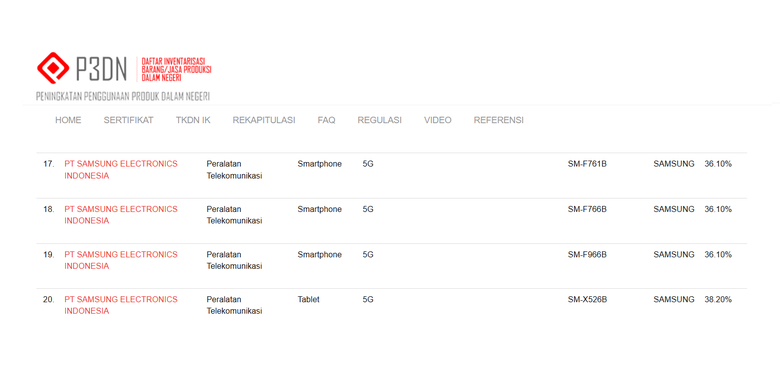Open PT Samsung Electronics link in row 18
780x390 pixels.
pyautogui.click(x=121, y=215)
